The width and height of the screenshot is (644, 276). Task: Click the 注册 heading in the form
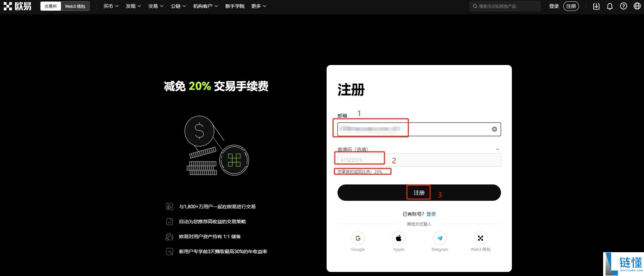351,90
